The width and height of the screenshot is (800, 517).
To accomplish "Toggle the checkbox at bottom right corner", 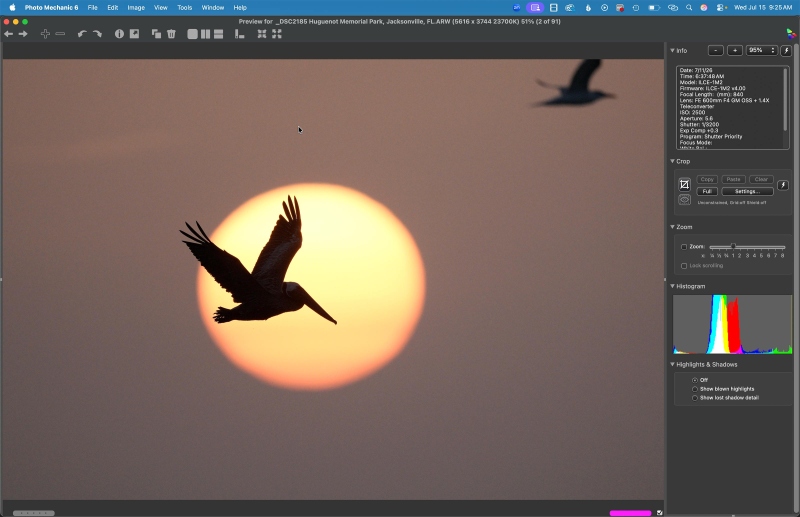I will [x=659, y=512].
